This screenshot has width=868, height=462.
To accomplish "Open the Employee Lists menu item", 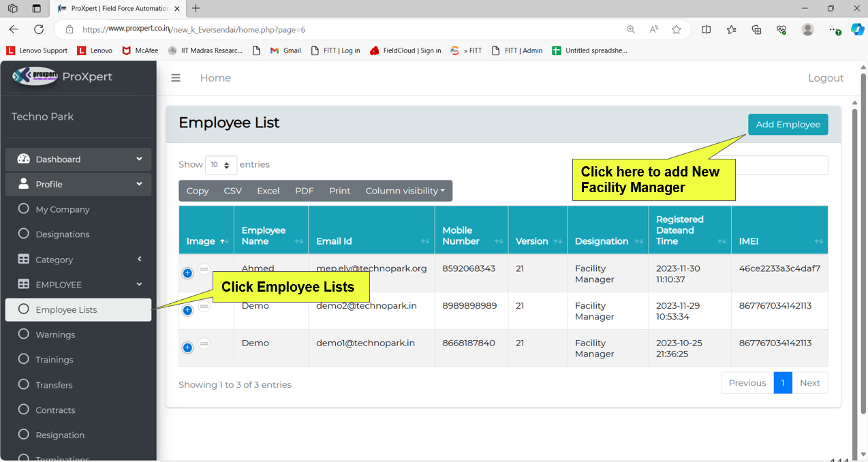I will [66, 309].
